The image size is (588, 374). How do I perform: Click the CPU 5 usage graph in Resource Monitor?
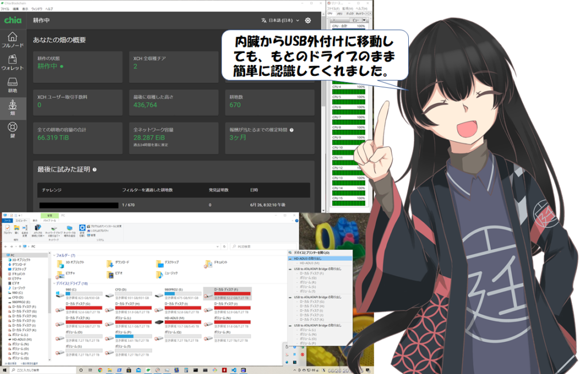349,102
